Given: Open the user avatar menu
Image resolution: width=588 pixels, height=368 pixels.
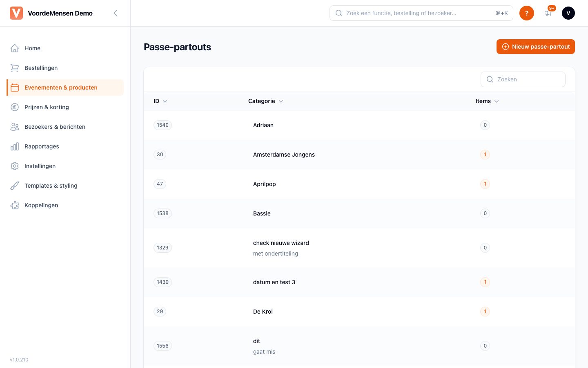Looking at the screenshot, I should click(x=568, y=13).
